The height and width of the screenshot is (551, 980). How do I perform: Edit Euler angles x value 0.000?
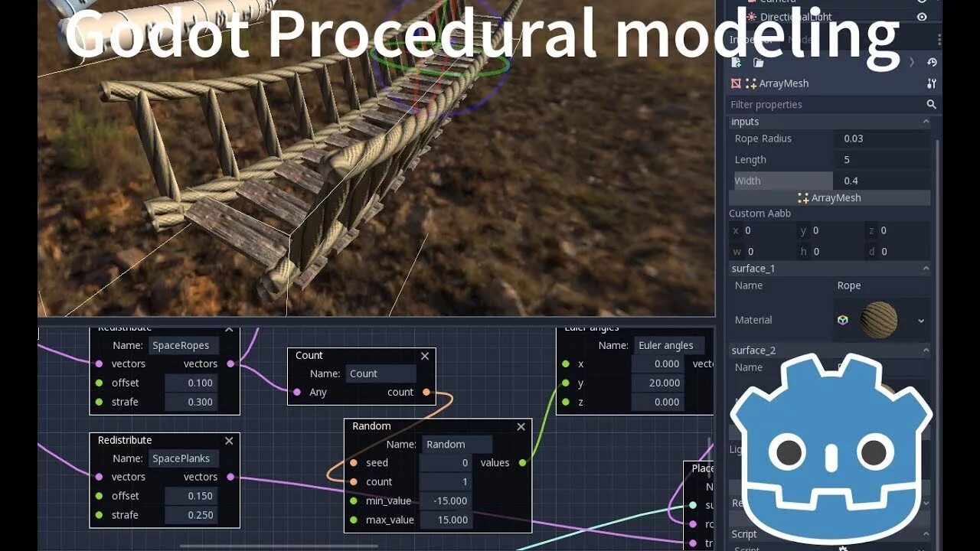coord(658,364)
